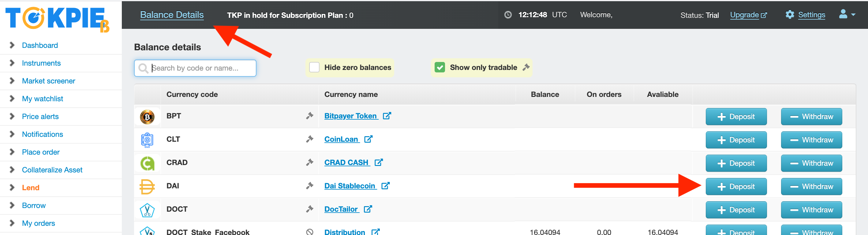Click the pin icon beside Show only tradable
This screenshot has height=235, width=868.
pyautogui.click(x=526, y=67)
